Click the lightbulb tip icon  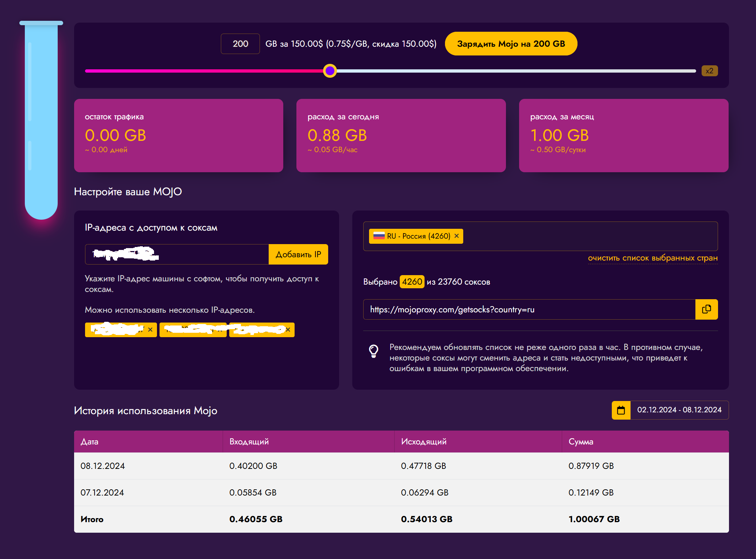(x=373, y=351)
